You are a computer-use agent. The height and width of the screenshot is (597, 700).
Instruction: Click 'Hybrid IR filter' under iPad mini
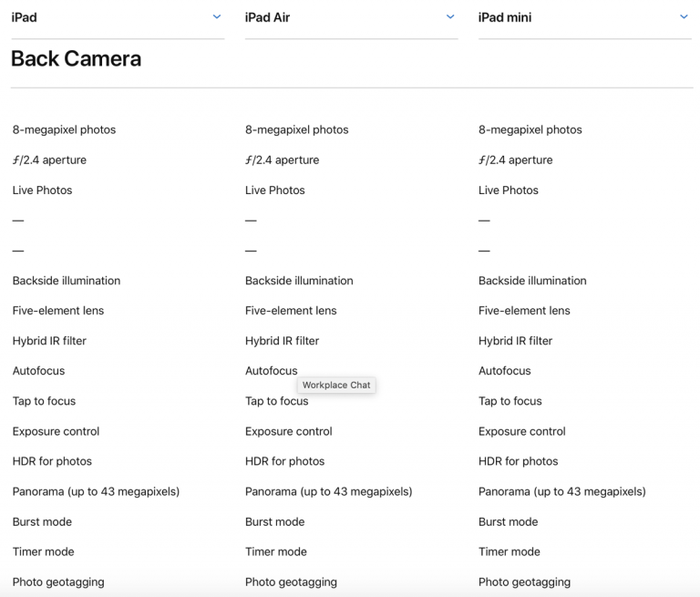point(515,341)
